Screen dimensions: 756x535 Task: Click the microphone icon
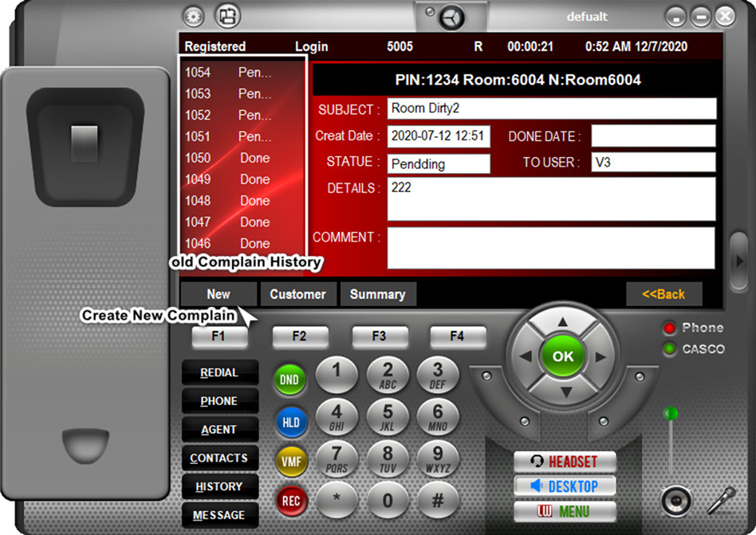click(720, 501)
